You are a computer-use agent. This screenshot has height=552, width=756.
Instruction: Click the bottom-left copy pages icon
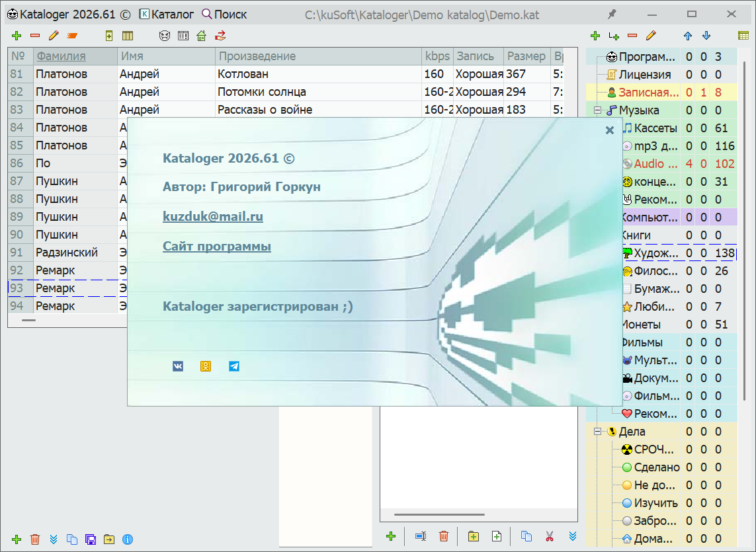tap(72, 539)
